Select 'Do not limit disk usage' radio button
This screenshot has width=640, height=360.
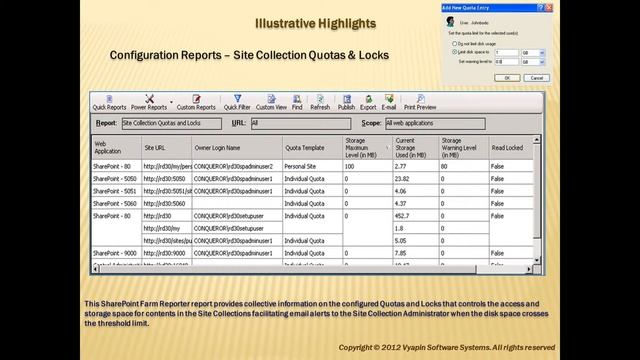[454, 44]
